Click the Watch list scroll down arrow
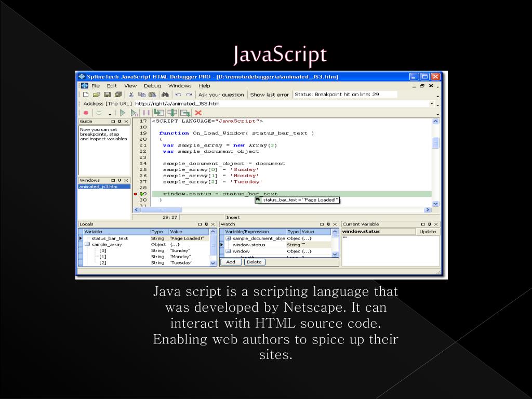 point(335,254)
